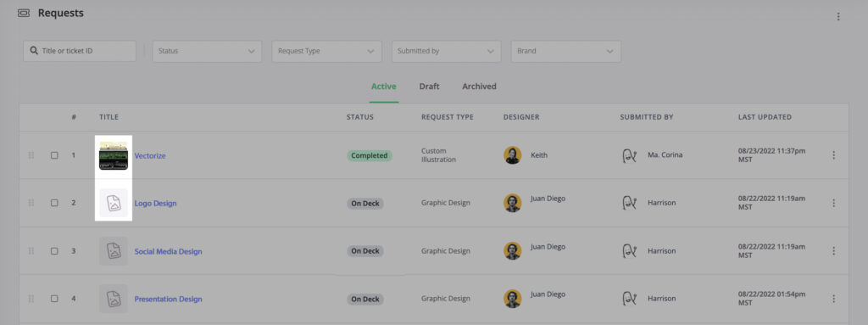Image resolution: width=868 pixels, height=325 pixels.
Task: Open the Presentation Design request link
Action: tap(169, 299)
